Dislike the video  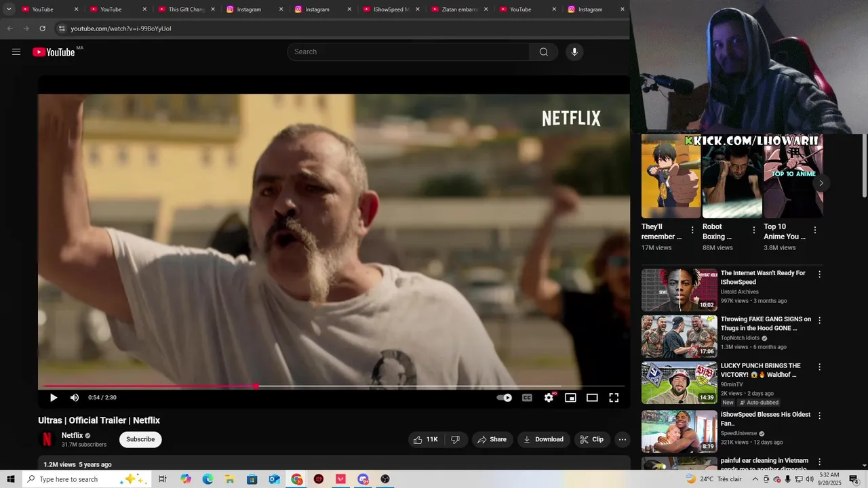(456, 439)
